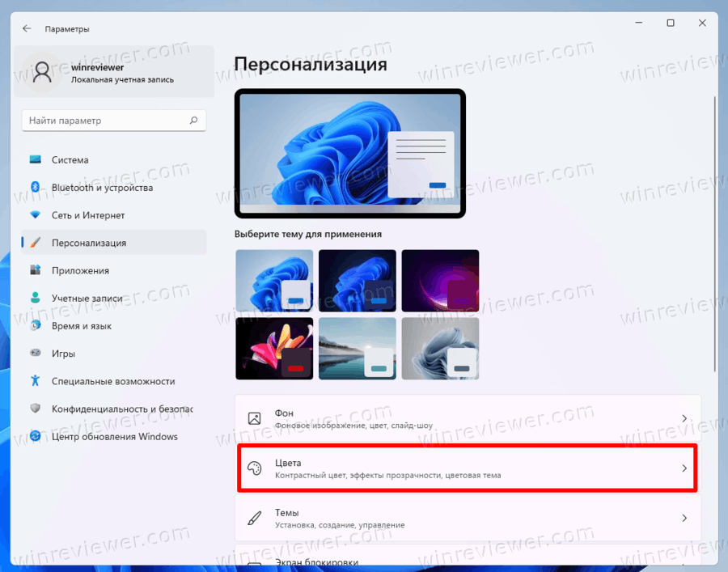Click the Выберите тему для применения label

click(x=308, y=234)
